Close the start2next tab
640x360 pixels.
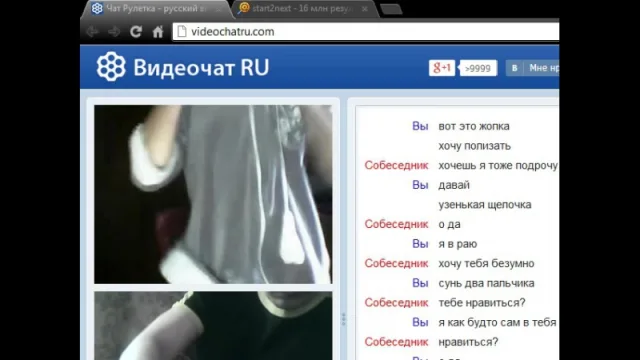coord(364,9)
